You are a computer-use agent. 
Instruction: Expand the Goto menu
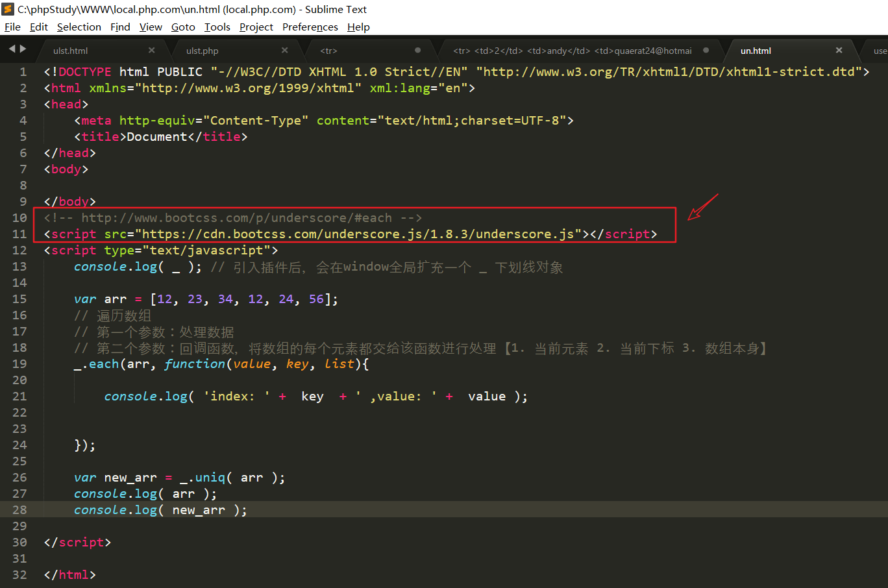183,27
